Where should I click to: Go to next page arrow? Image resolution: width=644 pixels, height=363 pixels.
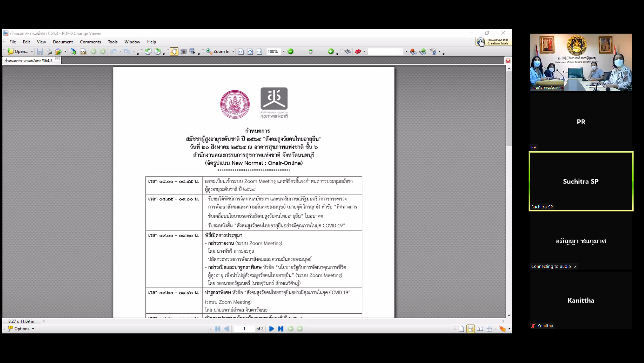point(271,329)
